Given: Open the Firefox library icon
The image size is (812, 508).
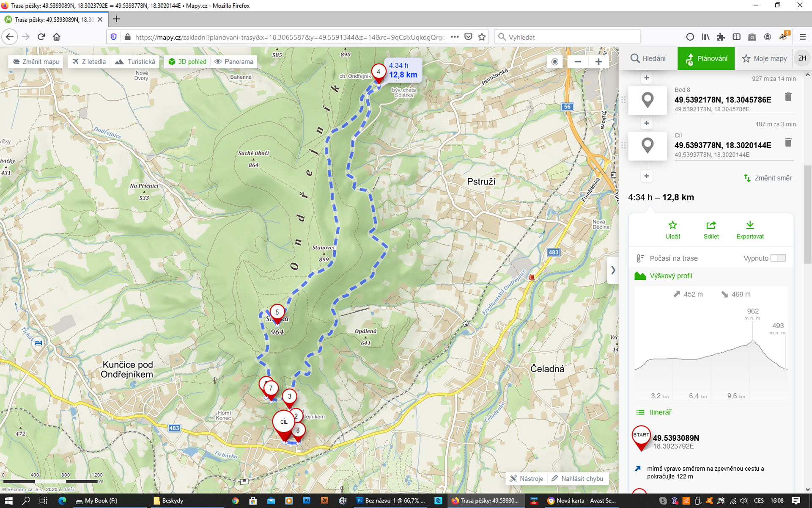Looking at the screenshot, I should [x=705, y=37].
